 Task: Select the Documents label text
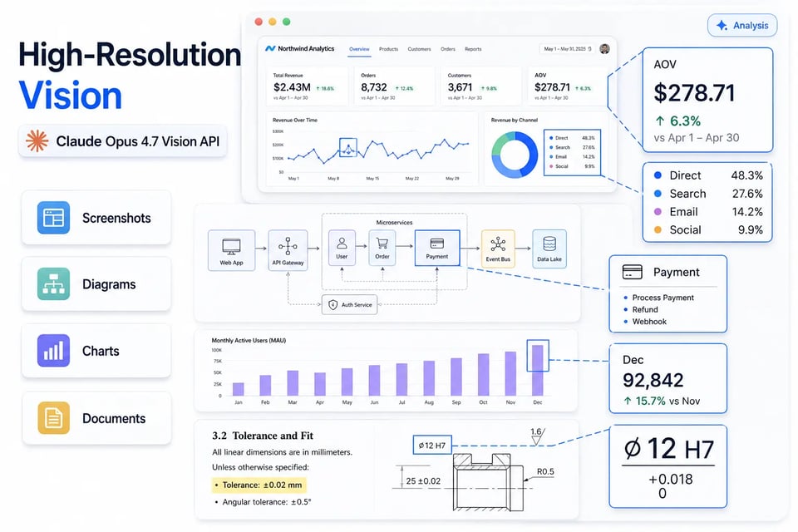click(114, 418)
